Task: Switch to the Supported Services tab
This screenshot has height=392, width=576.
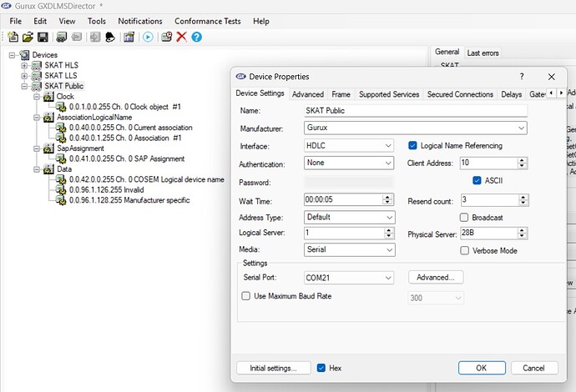Action: point(388,94)
